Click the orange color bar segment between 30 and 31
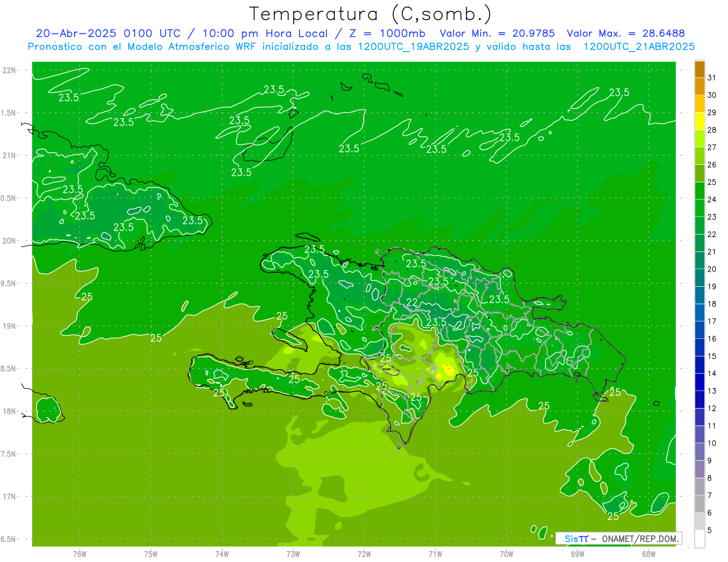The height and width of the screenshot is (562, 728). tap(699, 87)
